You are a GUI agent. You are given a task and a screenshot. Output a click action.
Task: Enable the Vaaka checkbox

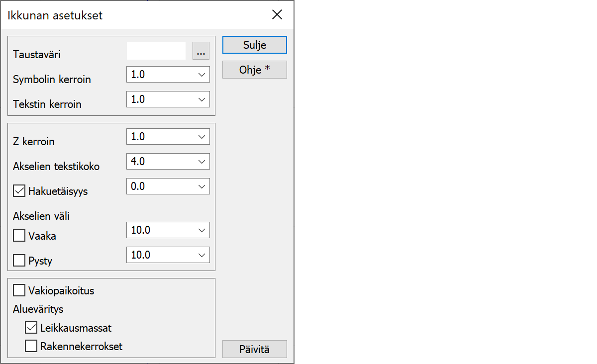tap(19, 236)
